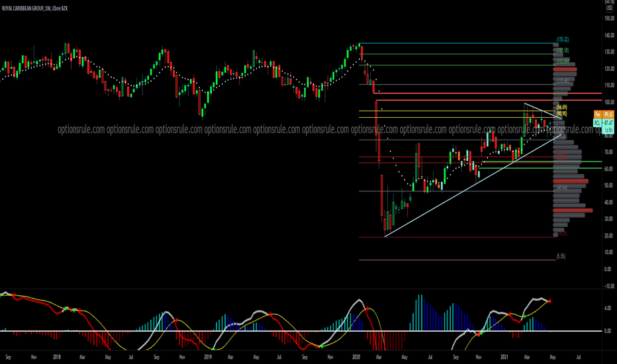Screen dimensions: 617x364
Task: Select the 90.98 yellow Fibonacci level label
Action: (x=561, y=114)
